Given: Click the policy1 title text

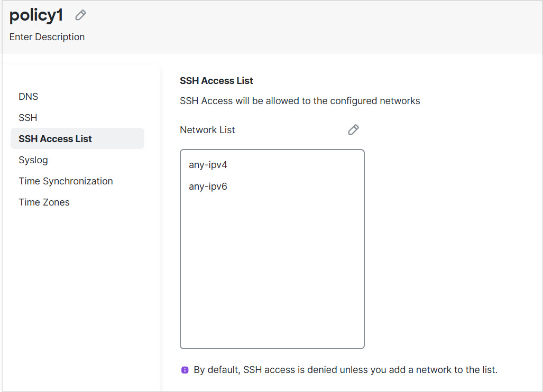Looking at the screenshot, I should click(x=35, y=15).
